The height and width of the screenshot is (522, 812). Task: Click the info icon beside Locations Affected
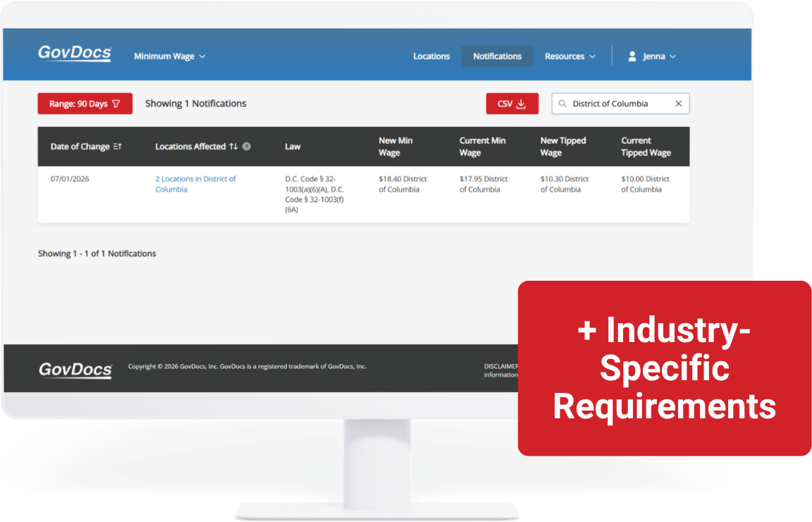tap(247, 147)
